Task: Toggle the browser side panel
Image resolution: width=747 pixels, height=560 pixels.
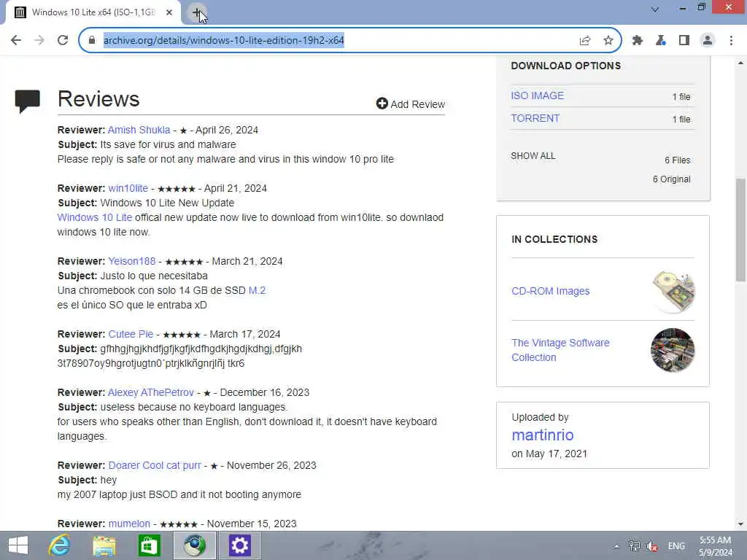Action: click(684, 41)
